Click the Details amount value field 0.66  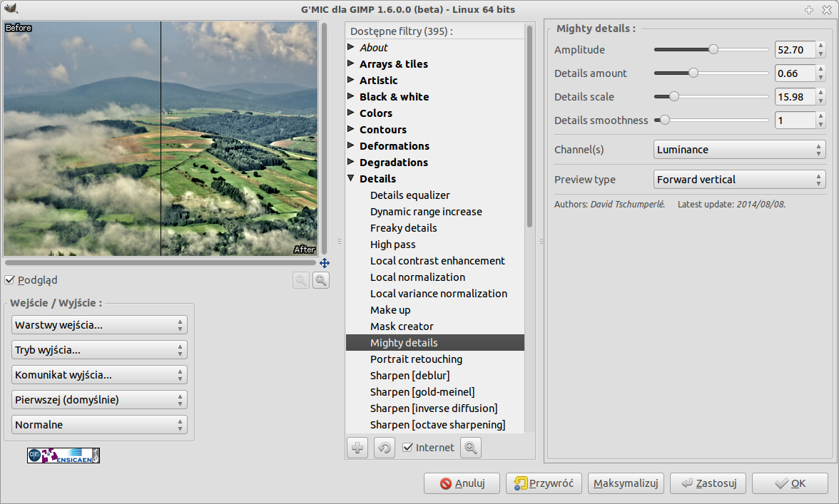(795, 73)
